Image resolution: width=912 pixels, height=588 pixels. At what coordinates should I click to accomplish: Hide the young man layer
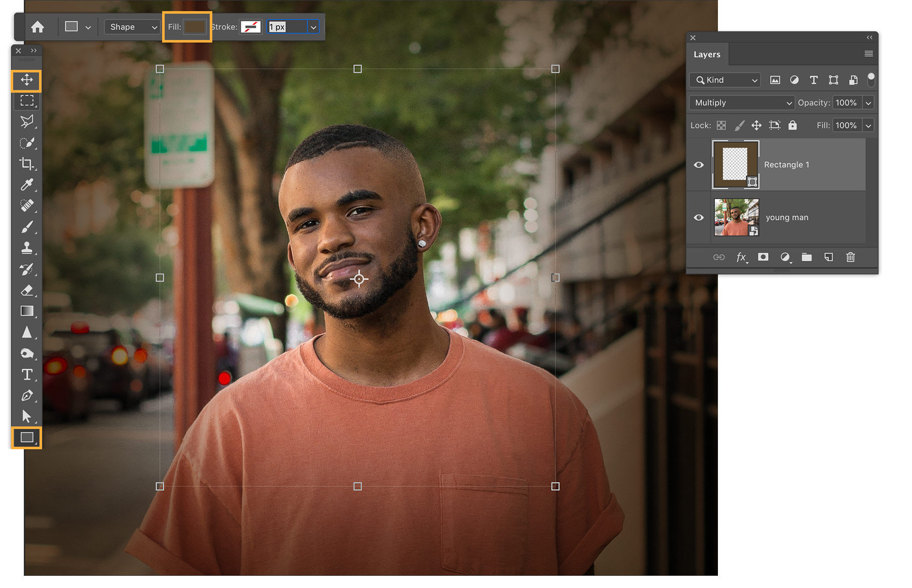699,217
